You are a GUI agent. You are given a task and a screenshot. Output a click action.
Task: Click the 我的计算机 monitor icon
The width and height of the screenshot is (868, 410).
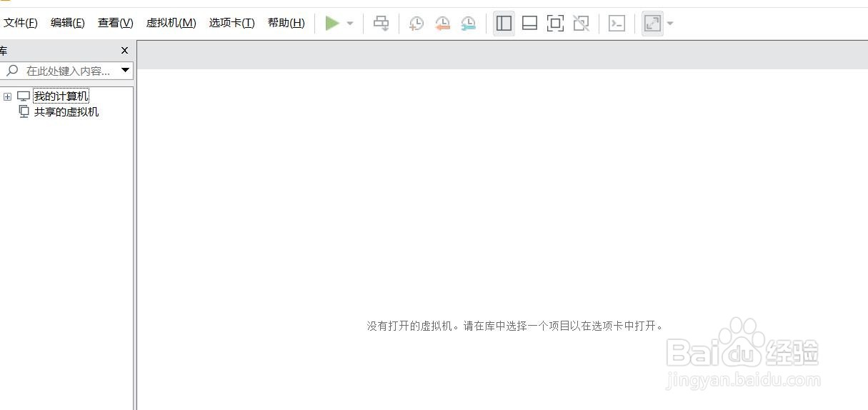pos(24,96)
